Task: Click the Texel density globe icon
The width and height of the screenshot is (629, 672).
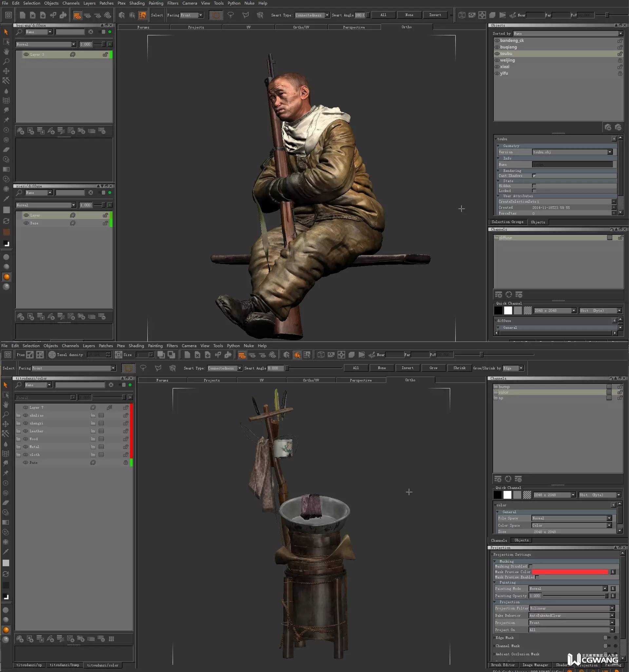Action: click(52, 355)
